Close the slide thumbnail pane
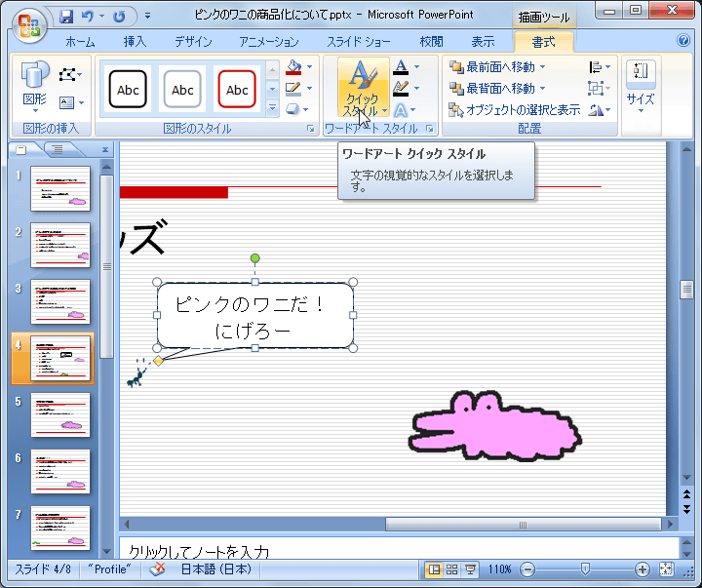This screenshot has width=702, height=588. [x=105, y=149]
